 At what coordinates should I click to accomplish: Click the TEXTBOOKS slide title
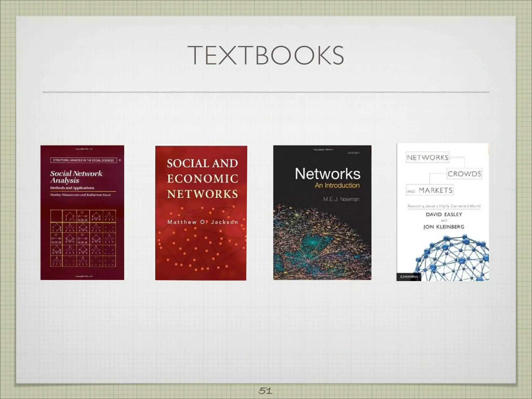tap(266, 55)
